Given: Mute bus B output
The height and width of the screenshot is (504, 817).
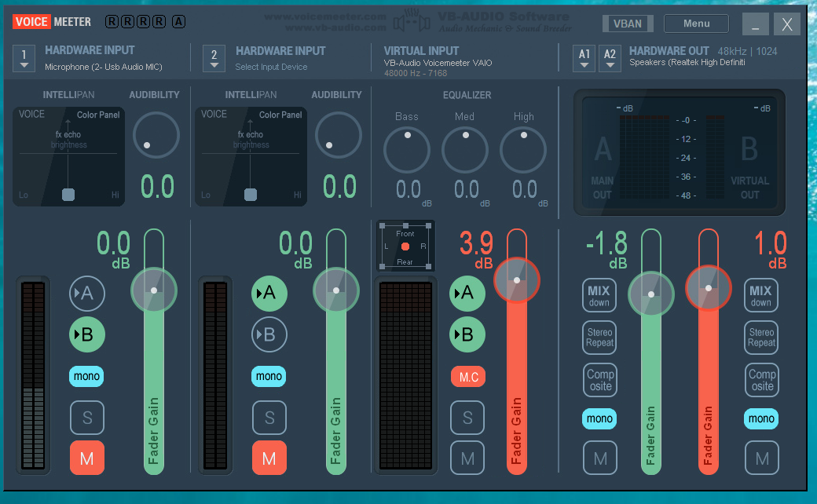Looking at the screenshot, I should pyautogui.click(x=762, y=458).
